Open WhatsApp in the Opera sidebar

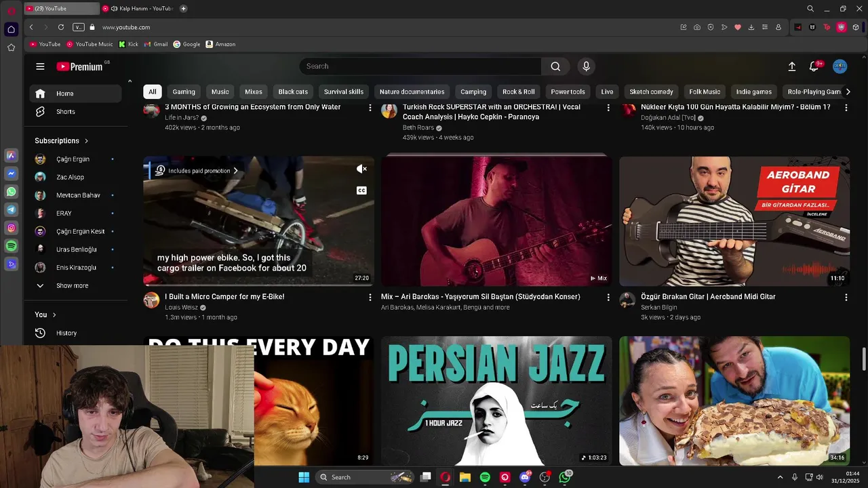12,192
